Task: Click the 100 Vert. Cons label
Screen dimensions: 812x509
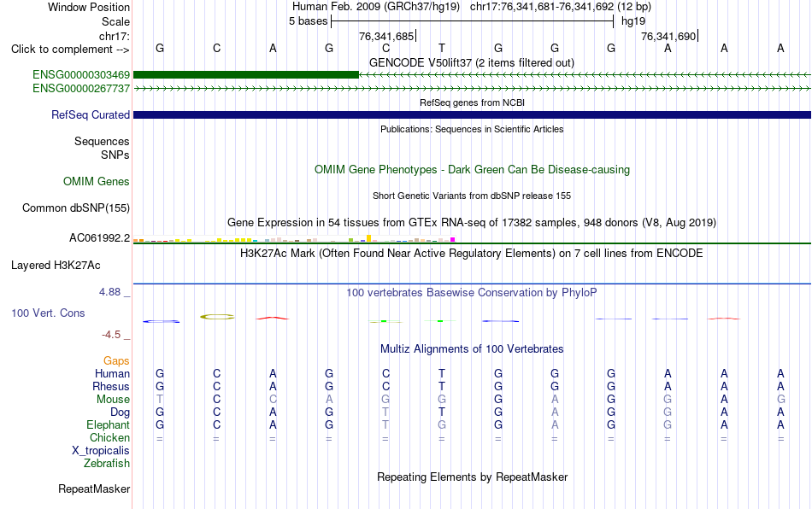Action: pyautogui.click(x=48, y=313)
